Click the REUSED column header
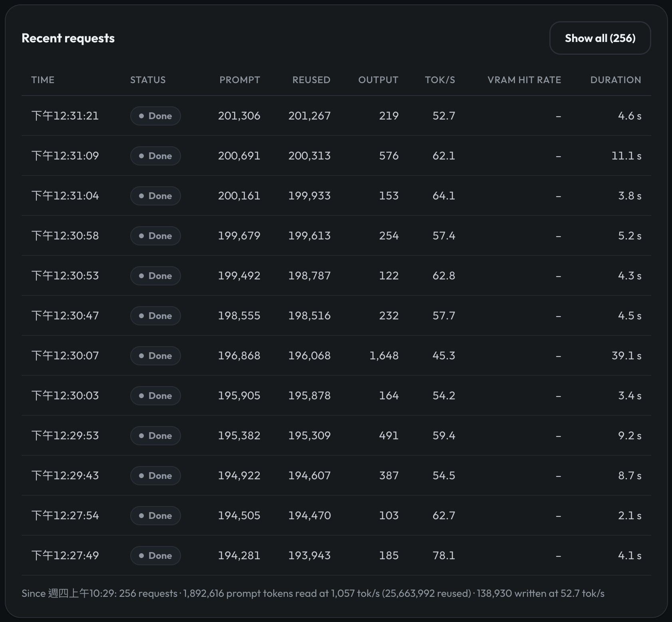The width and height of the screenshot is (672, 622). 311,80
